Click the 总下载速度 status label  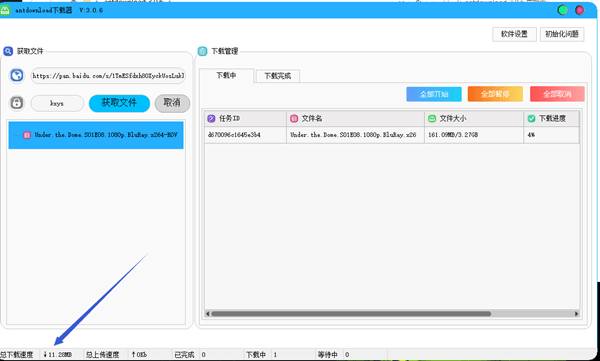pos(17,354)
